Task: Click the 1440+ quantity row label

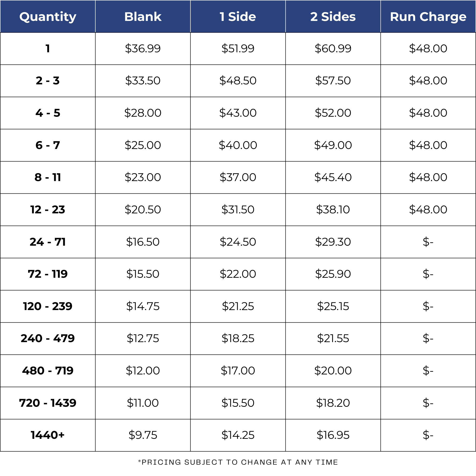Action: (x=48, y=435)
